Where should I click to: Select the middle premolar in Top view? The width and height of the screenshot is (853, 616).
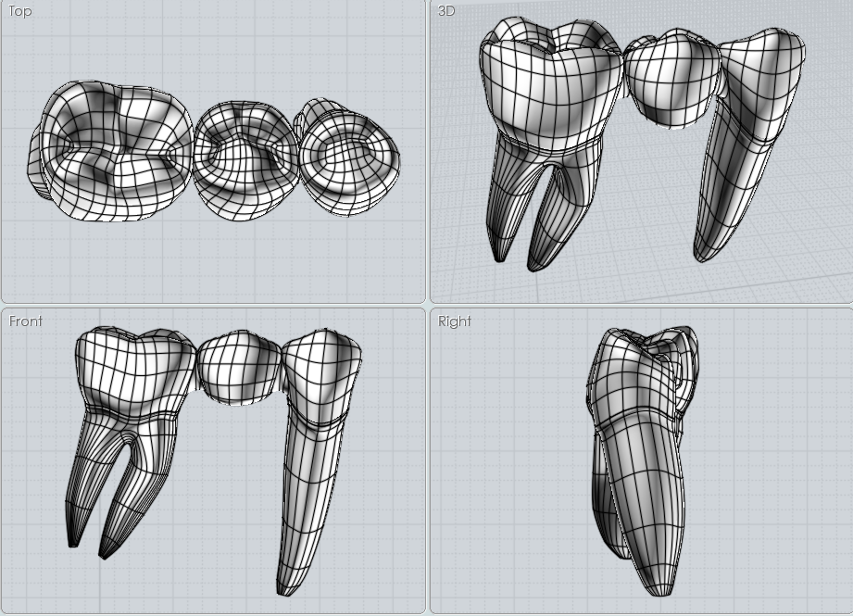245,160
